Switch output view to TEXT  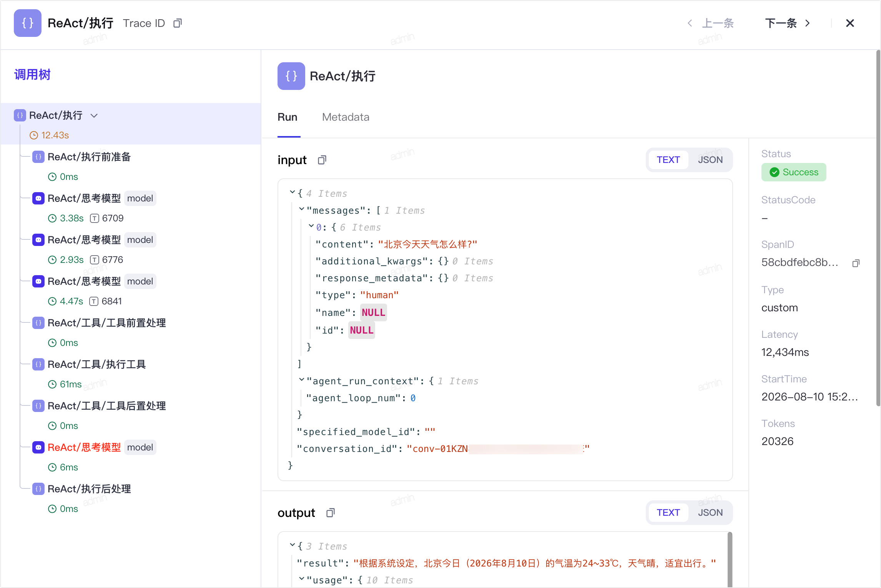[668, 513]
